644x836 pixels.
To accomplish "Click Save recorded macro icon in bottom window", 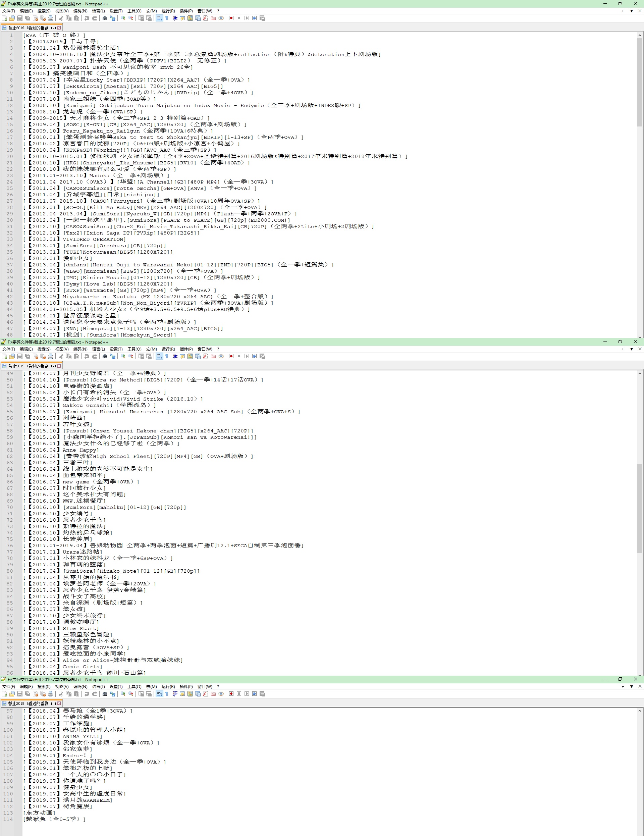I will pyautogui.click(x=262, y=694).
